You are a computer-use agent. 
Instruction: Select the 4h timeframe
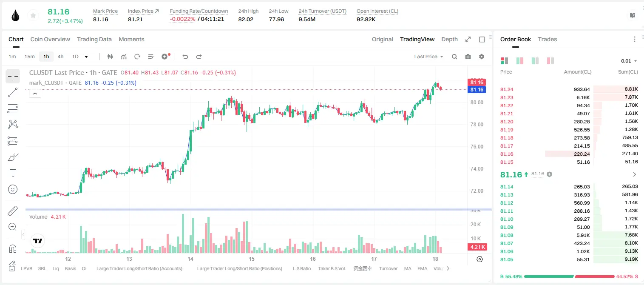click(60, 57)
